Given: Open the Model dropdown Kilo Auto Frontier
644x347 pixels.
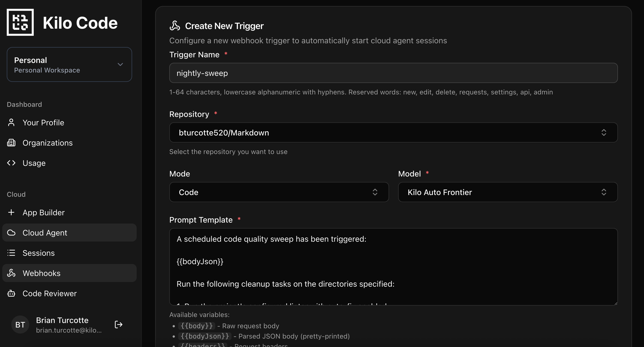Looking at the screenshot, I should 508,192.
